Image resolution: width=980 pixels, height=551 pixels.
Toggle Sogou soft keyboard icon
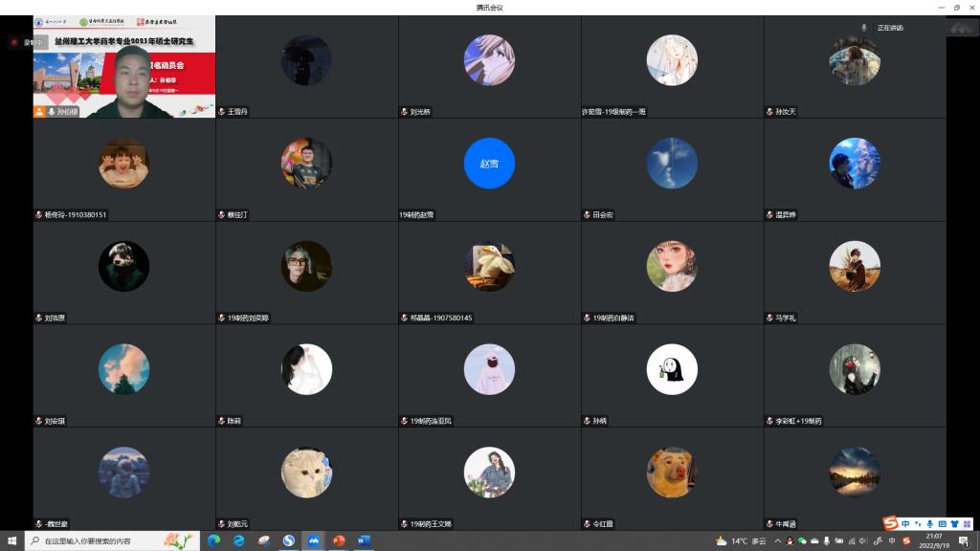(x=942, y=523)
